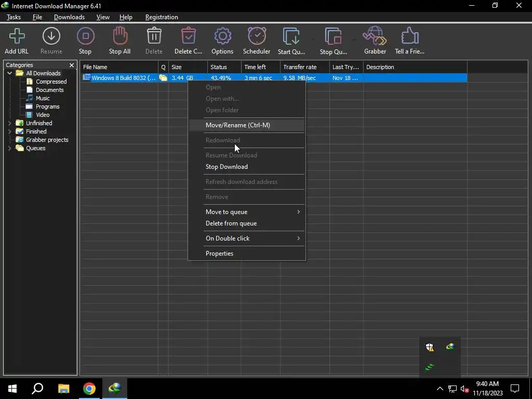This screenshot has width=532, height=399.
Task: Sort by Status column header
Action: (x=224, y=67)
